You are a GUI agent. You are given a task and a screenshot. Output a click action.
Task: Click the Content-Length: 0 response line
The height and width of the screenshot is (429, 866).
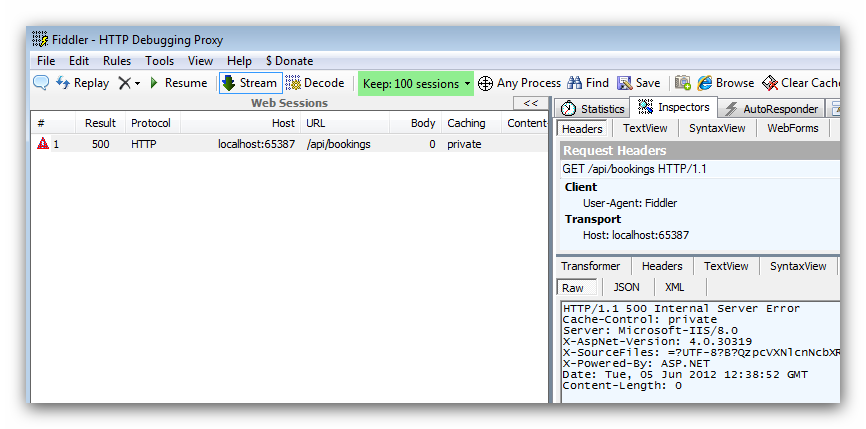[x=622, y=386]
